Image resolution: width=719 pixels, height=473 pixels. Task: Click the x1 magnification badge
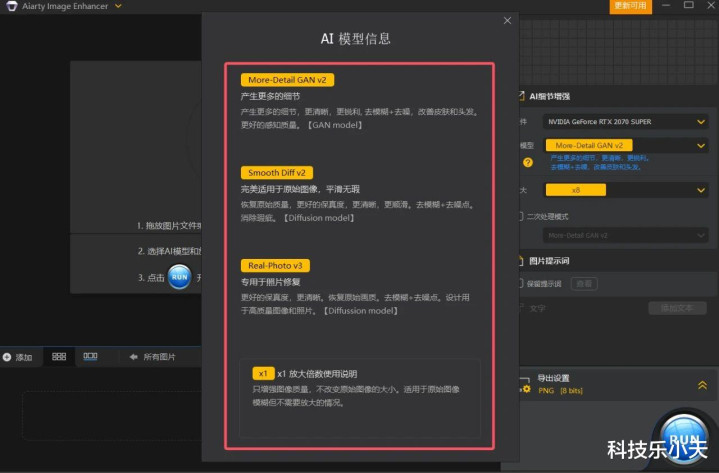click(263, 374)
